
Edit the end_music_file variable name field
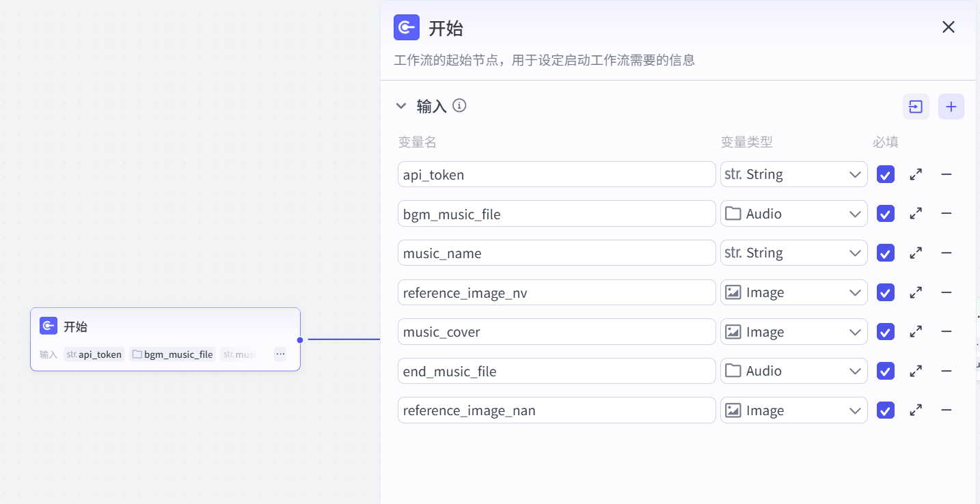[x=557, y=371]
